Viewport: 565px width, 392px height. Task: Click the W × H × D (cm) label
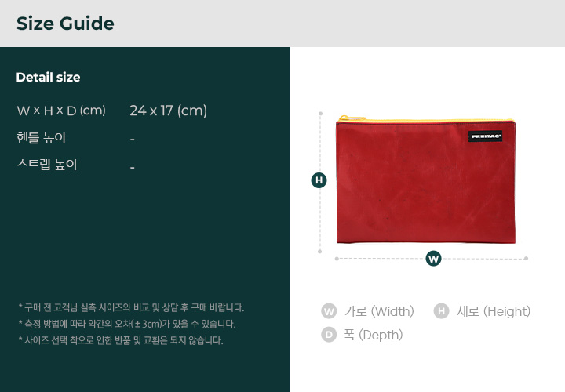coord(61,111)
